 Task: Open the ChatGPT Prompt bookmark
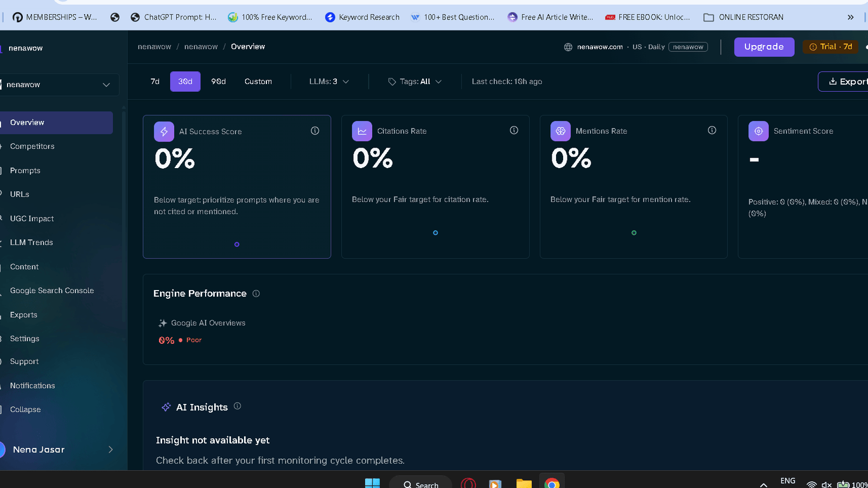(174, 17)
